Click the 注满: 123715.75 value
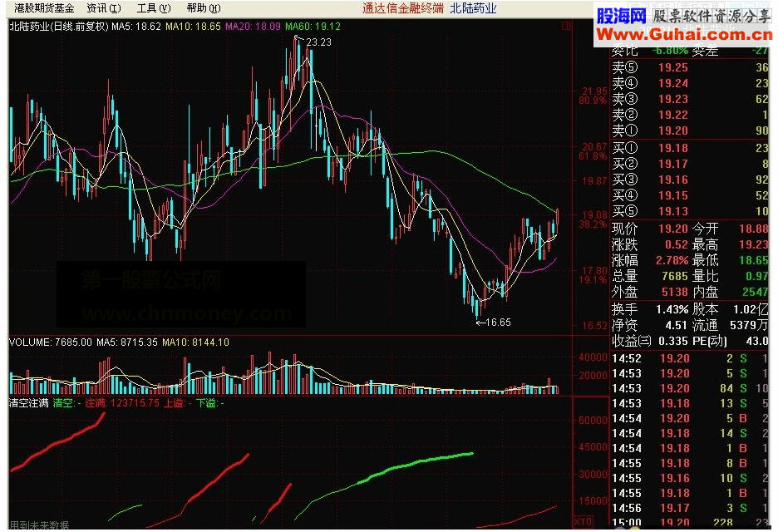The height and width of the screenshot is (532, 778). pos(122,403)
